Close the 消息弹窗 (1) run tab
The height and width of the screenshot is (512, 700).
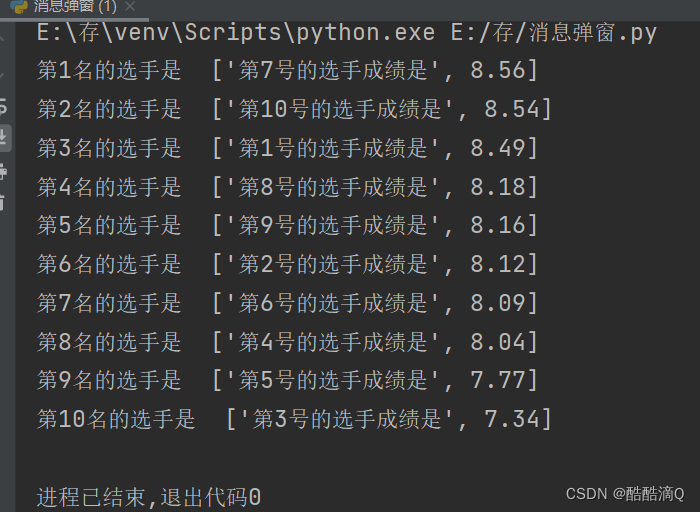[130, 6]
